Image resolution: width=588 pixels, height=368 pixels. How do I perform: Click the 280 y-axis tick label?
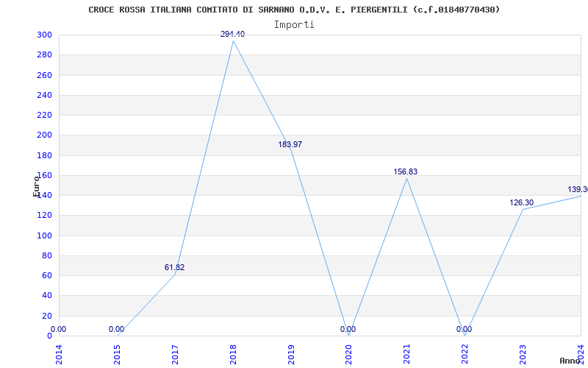pos(44,54)
